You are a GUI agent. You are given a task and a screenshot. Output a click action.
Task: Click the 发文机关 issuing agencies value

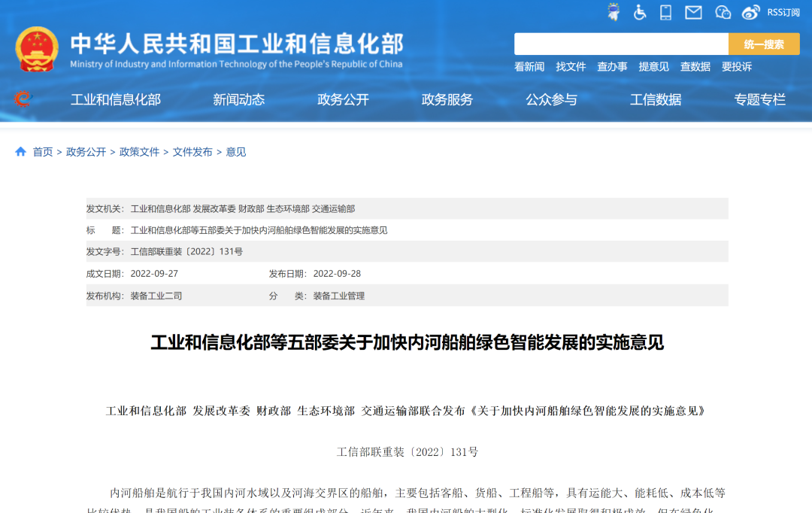coord(242,209)
